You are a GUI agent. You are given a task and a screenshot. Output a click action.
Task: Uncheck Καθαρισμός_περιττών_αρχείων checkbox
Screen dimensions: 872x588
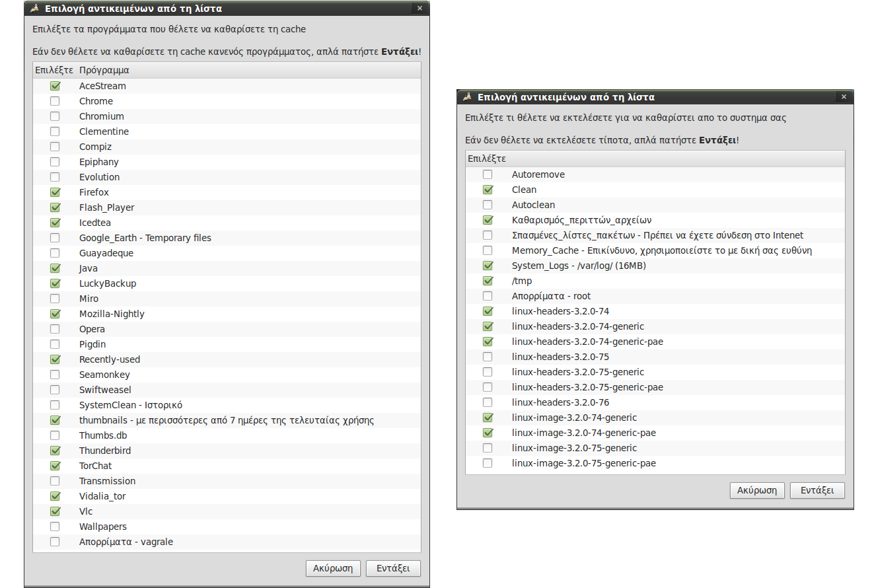pos(488,220)
